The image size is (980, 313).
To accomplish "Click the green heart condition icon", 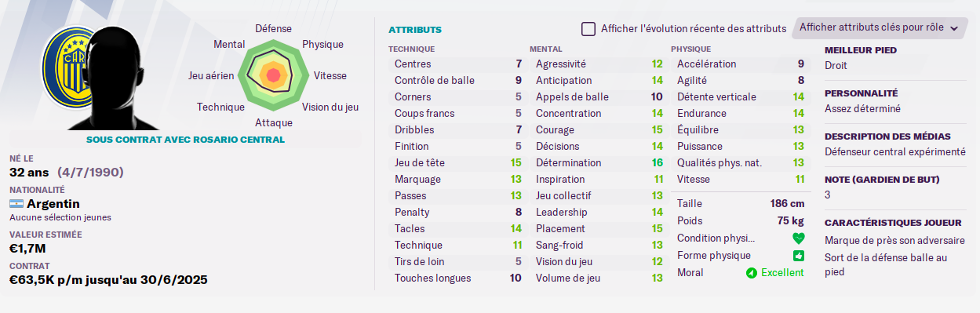I will tap(798, 238).
